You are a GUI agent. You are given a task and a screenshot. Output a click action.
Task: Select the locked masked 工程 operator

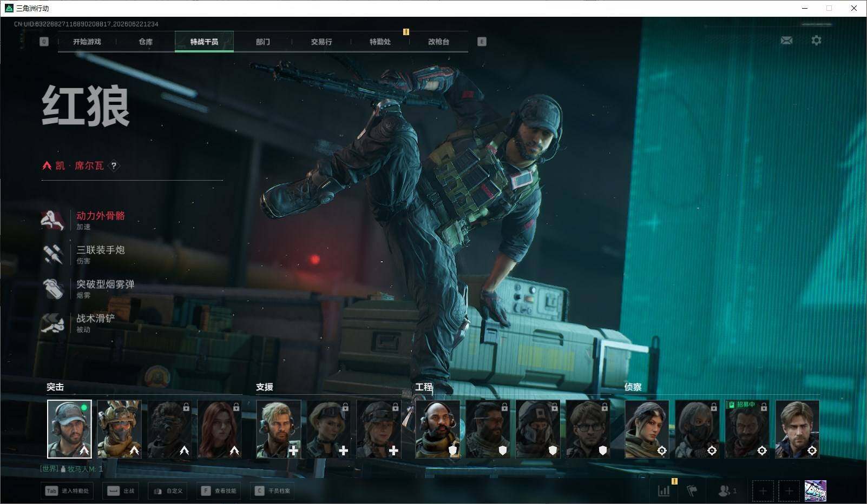point(538,429)
